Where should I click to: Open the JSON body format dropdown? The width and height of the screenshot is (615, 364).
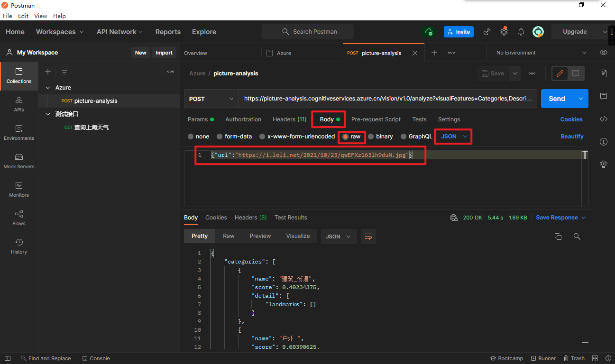(x=454, y=136)
